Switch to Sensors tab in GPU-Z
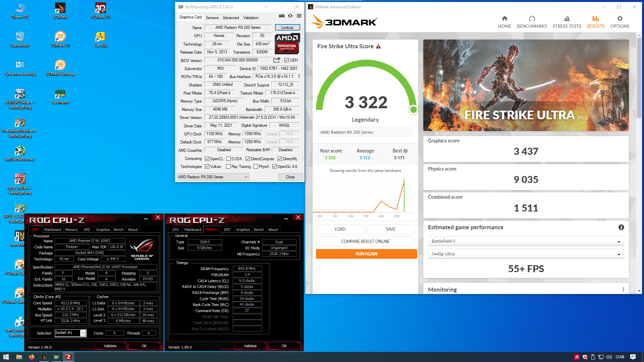Screen dimensions: 644x362 212,18
